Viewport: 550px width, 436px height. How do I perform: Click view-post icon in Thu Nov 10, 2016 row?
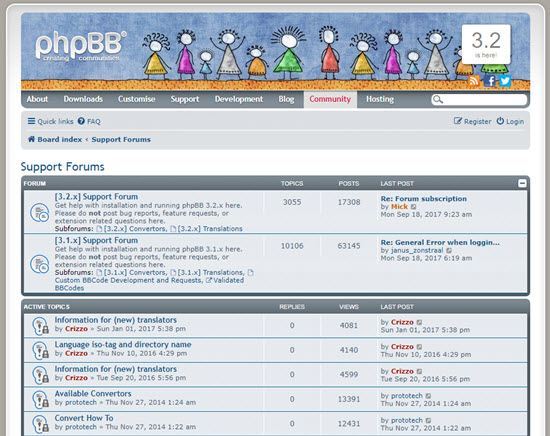pos(419,347)
